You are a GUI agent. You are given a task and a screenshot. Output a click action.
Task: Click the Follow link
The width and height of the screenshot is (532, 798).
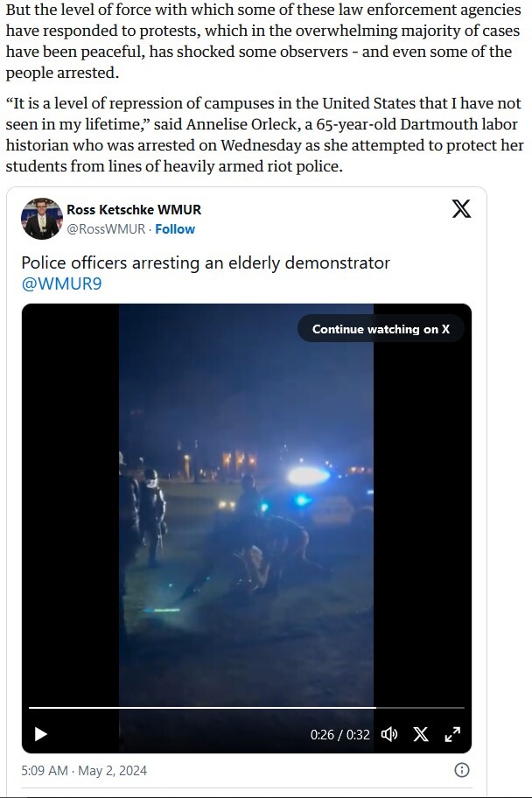(x=175, y=229)
